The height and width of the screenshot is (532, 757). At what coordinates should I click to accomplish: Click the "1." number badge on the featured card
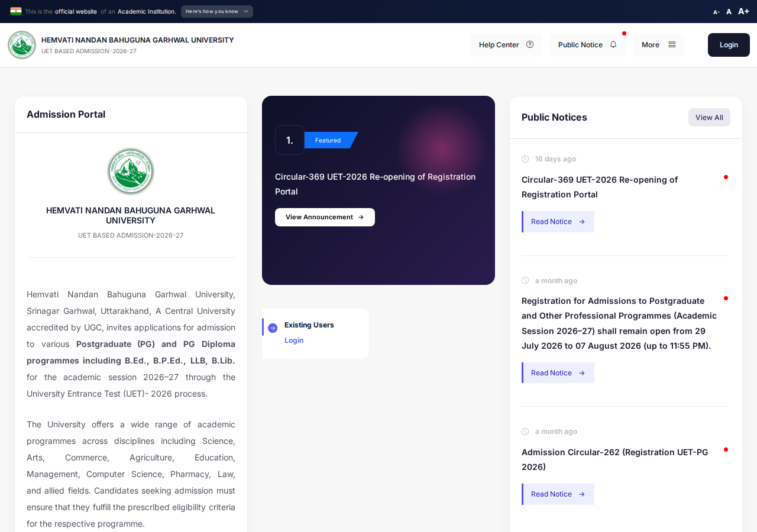[290, 140]
